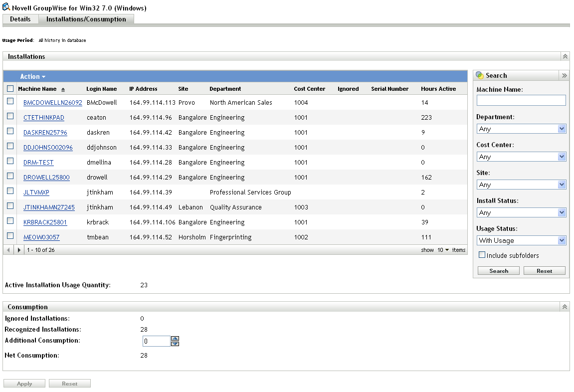The image size is (574, 392).
Task: Open the DROWELL25800 machine link
Action: click(46, 178)
